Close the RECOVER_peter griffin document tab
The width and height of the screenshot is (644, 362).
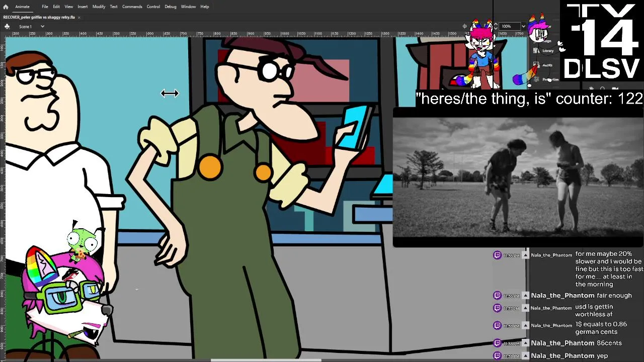(x=79, y=17)
